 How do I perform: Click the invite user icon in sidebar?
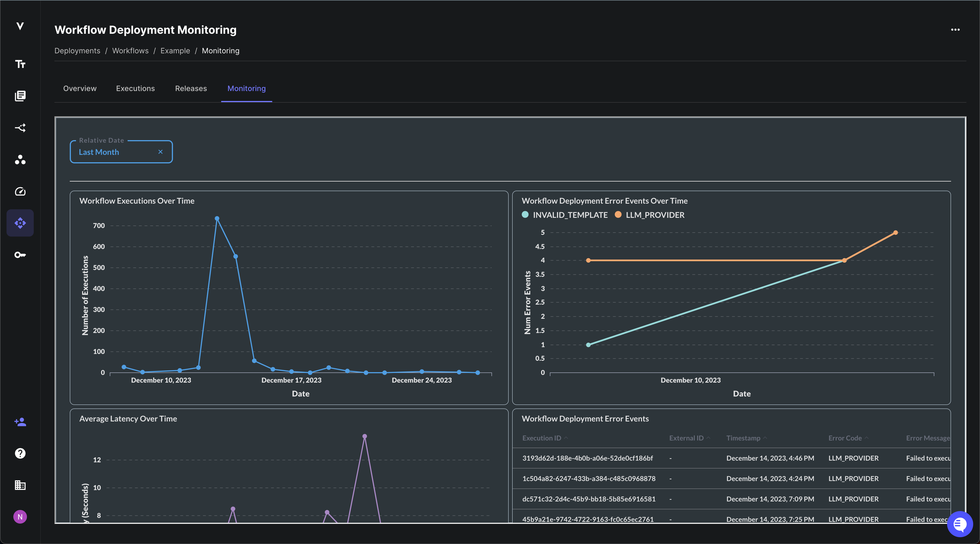coord(20,421)
